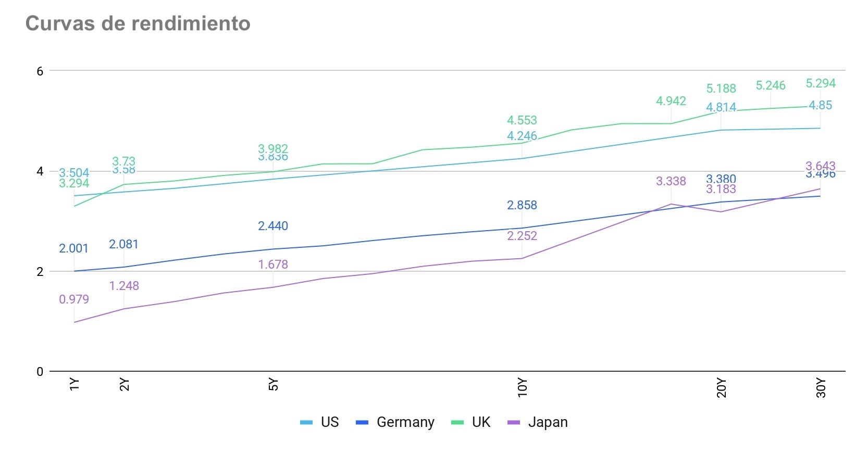Image resolution: width=868 pixels, height=454 pixels.
Task: Click the y-axis value 6
Action: tap(40, 71)
